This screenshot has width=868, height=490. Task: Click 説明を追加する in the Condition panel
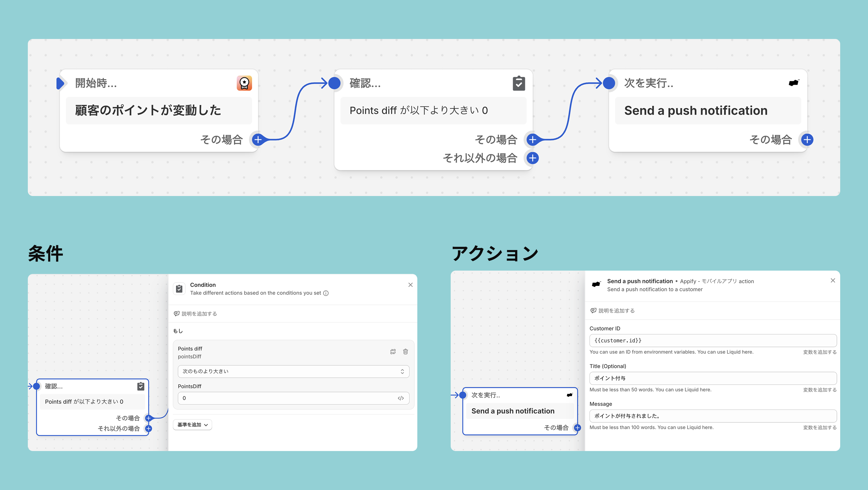(195, 314)
